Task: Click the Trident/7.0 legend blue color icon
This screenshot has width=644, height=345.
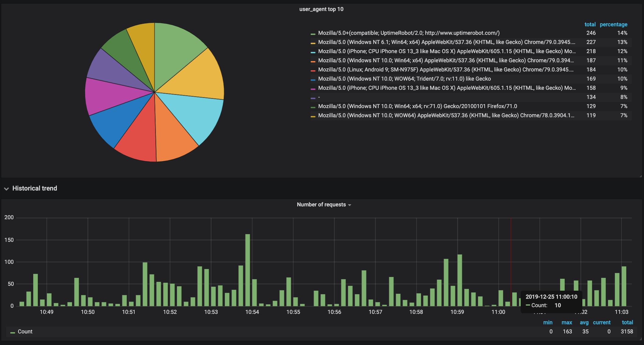Action: pos(313,80)
